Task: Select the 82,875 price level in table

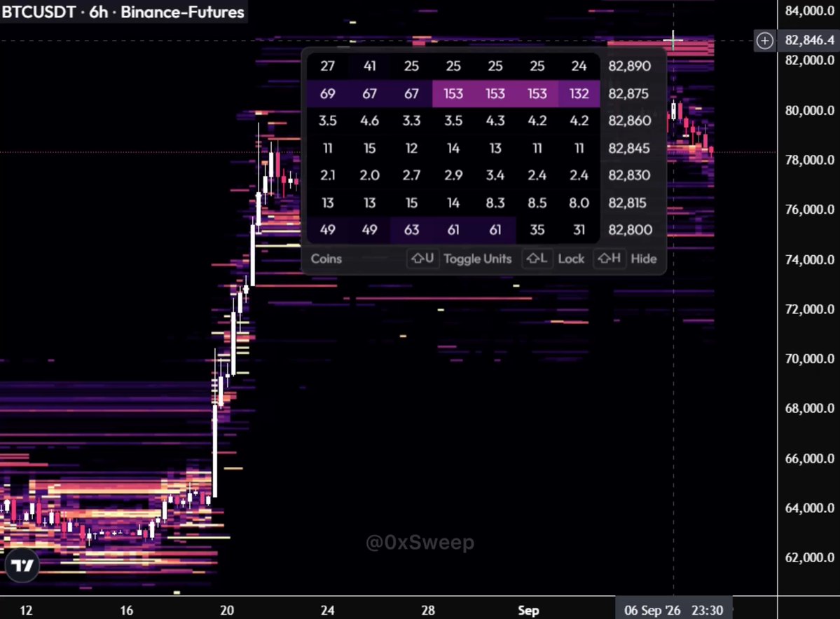Action: [629, 94]
